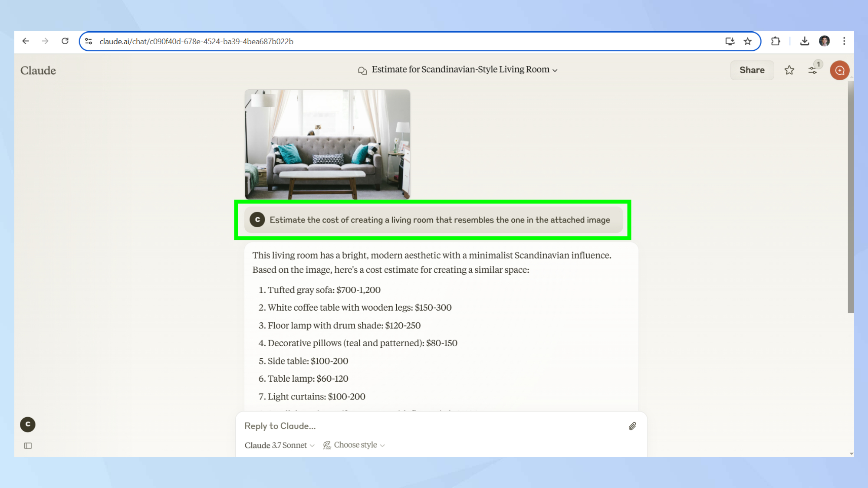Start a new chat with orange button

(x=839, y=70)
